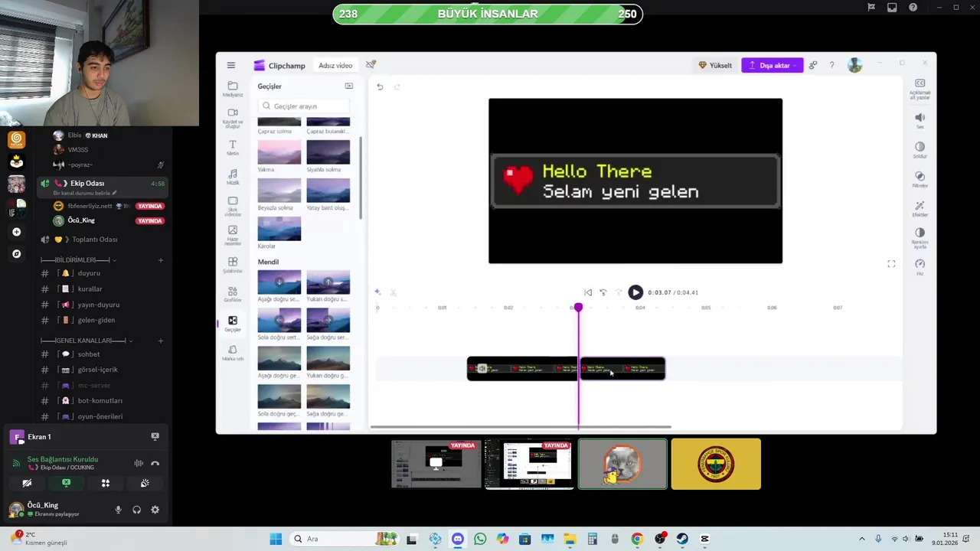Image resolution: width=980 pixels, height=551 pixels.
Task: Click the split scissors tool
Action: 393,292
